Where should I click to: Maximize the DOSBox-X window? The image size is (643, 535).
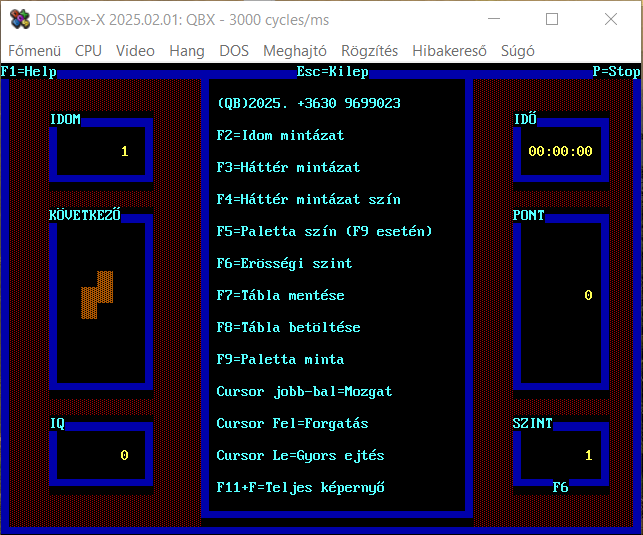552,19
